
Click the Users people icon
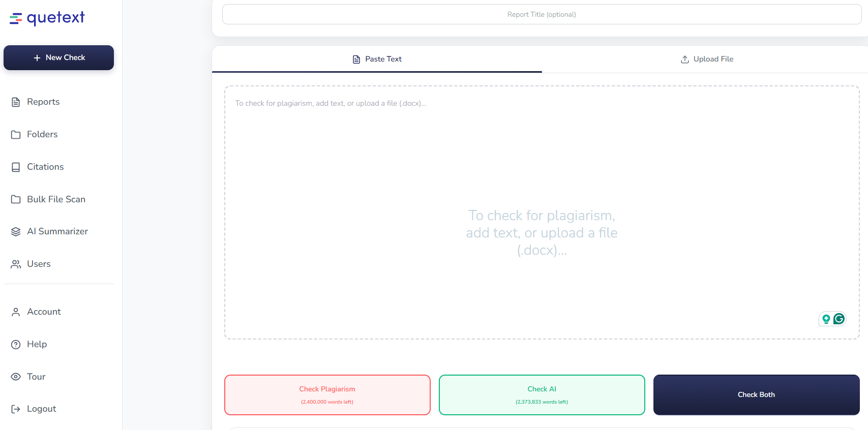16,264
